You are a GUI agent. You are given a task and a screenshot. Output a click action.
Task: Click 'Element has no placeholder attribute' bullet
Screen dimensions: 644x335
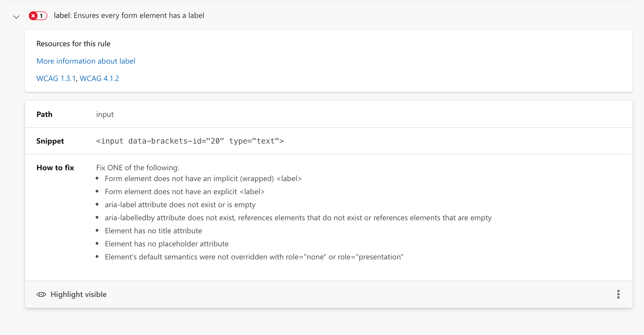(167, 244)
